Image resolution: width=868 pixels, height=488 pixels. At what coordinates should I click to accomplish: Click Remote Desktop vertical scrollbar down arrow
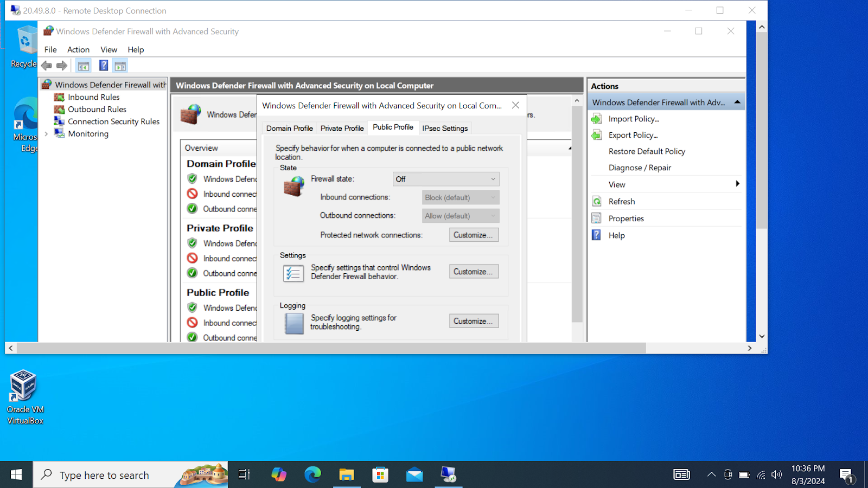[762, 336]
